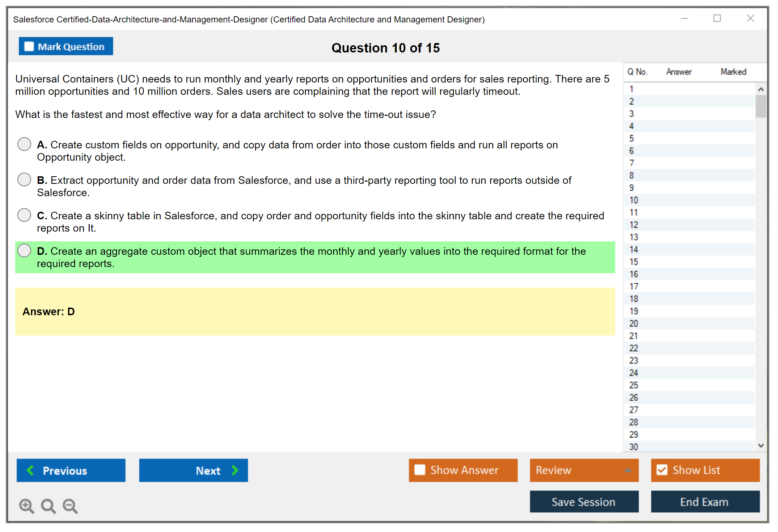Toggle the Show Answer checkbox
The image size is (778, 532).
420,470
